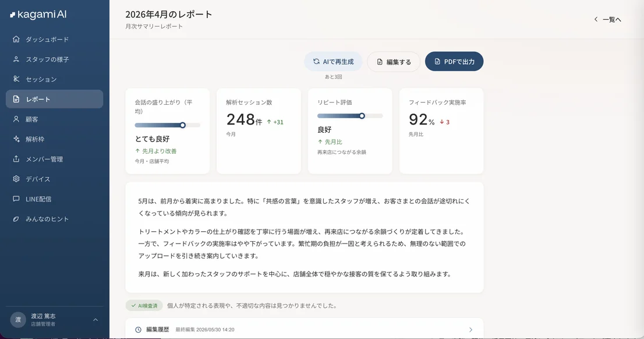Click the とても良好 rating text
This screenshot has width=644, height=339.
click(x=152, y=139)
